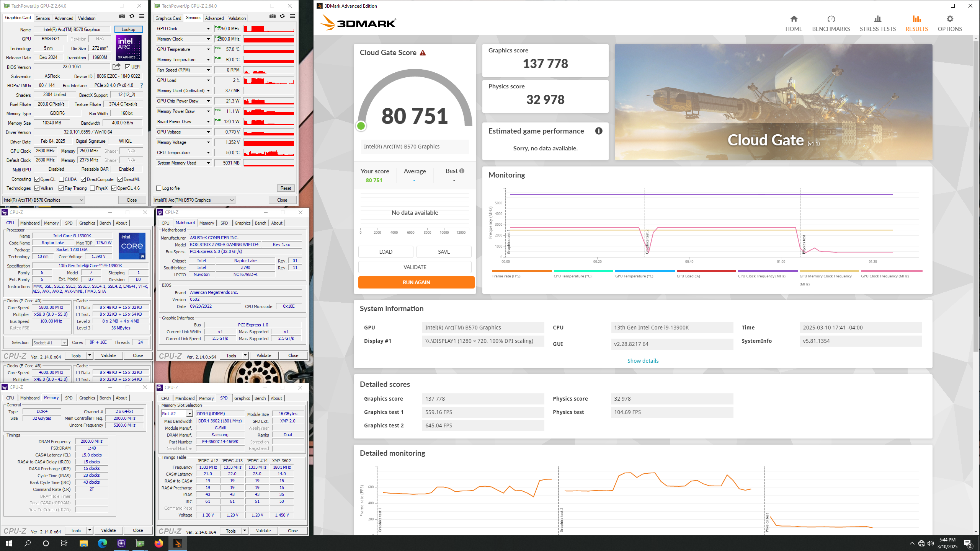Click the Cloud Gate benchmark thumbnail image
The width and height of the screenshot is (980, 551).
point(773,102)
